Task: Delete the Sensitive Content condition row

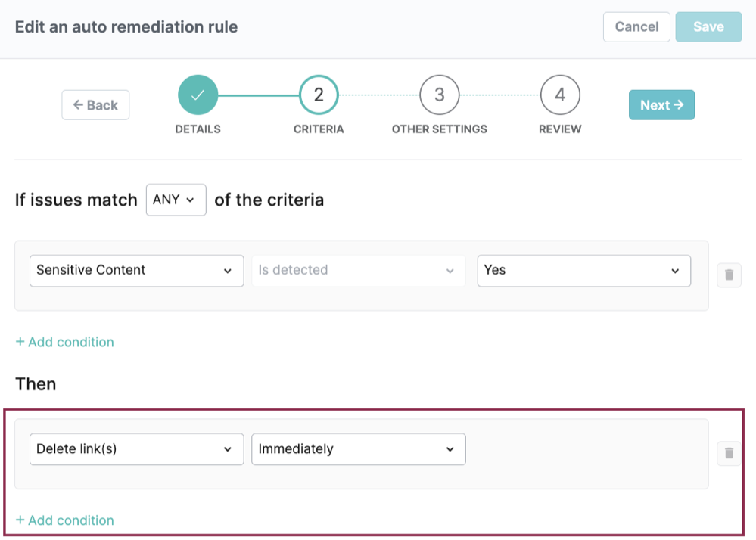Action: click(729, 275)
